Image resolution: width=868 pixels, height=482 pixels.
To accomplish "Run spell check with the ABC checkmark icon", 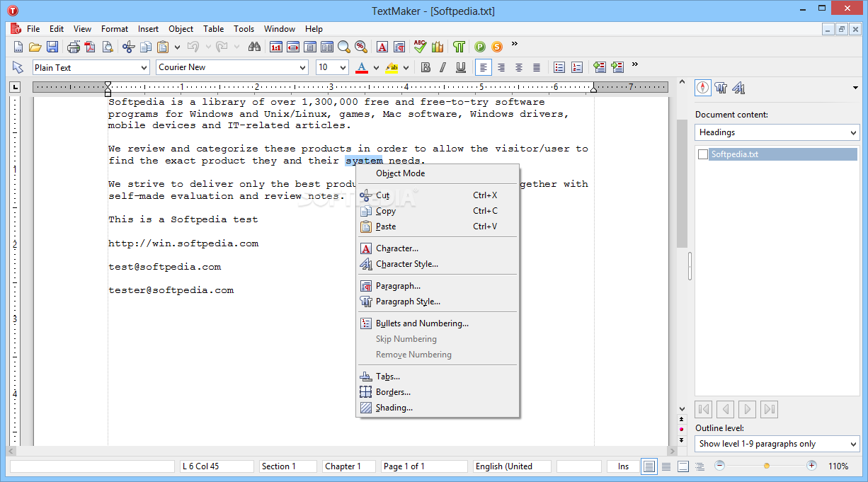I will 421,47.
